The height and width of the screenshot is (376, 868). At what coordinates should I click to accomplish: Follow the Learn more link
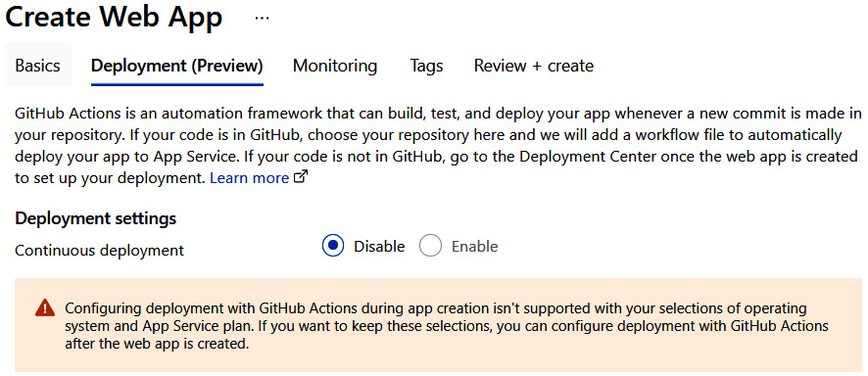tap(250, 178)
